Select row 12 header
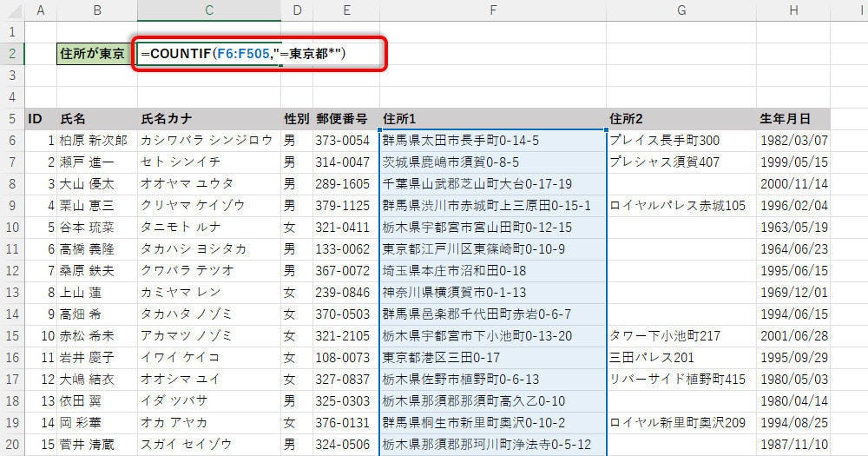 (12, 270)
